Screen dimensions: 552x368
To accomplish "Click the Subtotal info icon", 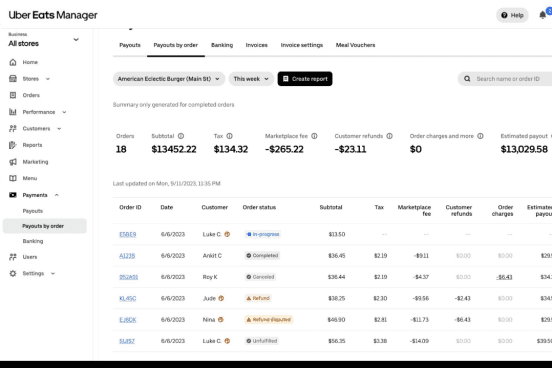I will click(181, 136).
